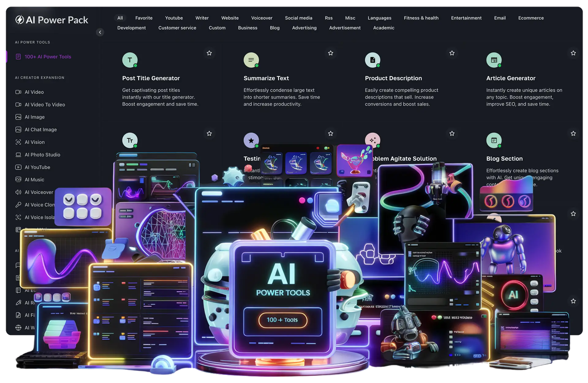Collapse the sidebar with the chevron
This screenshot has width=588, height=383.
coord(100,32)
